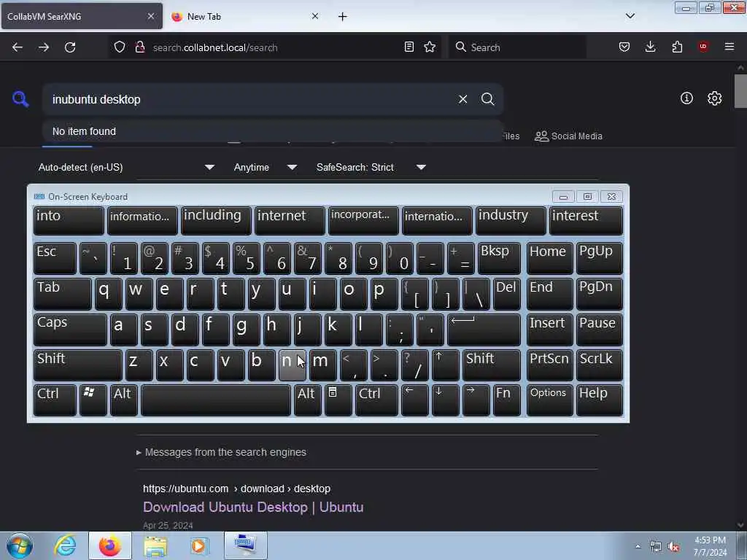Click the page vertical scrollbar thumb
Screen dimensions: 747x560
(740, 91)
